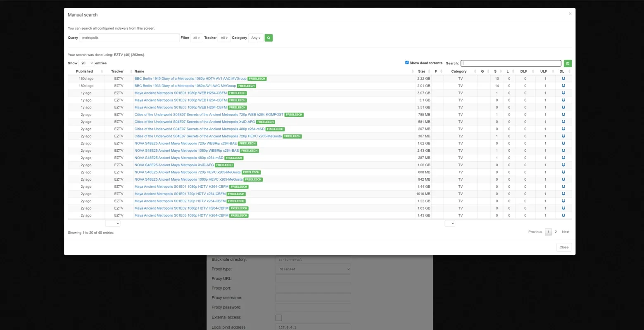This screenshot has width=644, height=330.
Task: Open the Show entries count dropdown
Action: [x=86, y=63]
